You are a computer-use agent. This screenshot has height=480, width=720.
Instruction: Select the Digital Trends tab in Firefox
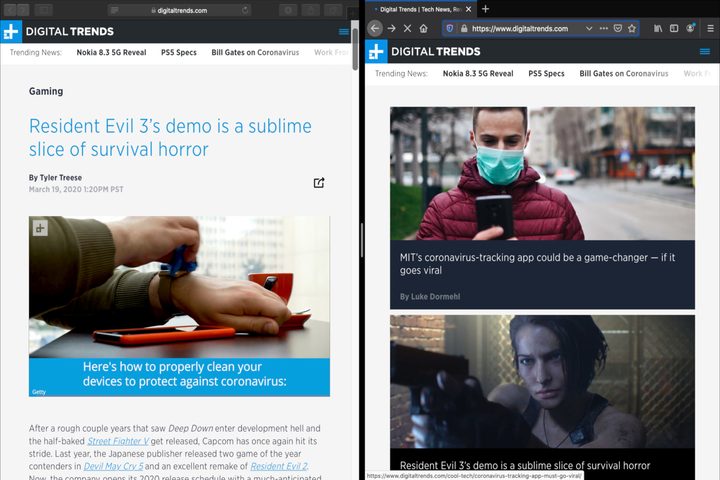tap(420, 9)
